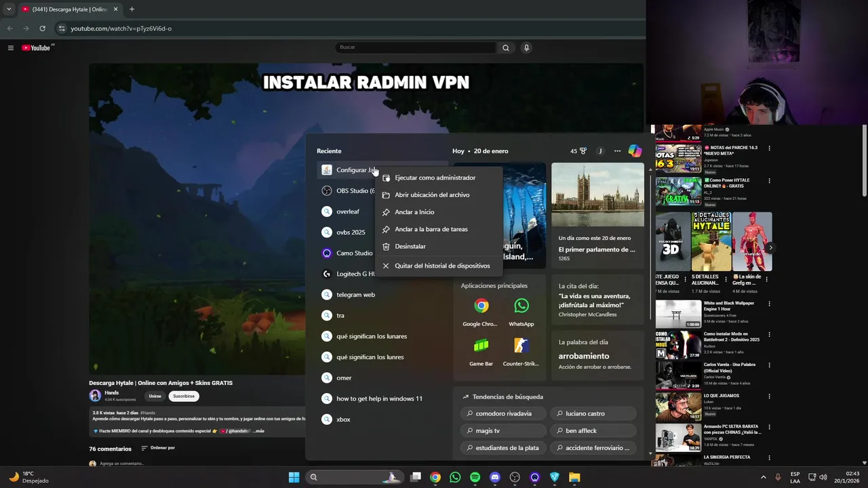Open the YouTube hamburger guide menu
The image size is (868, 488).
click(x=11, y=47)
